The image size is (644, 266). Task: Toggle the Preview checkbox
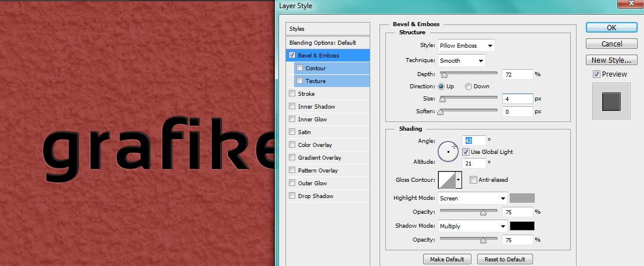pos(597,74)
